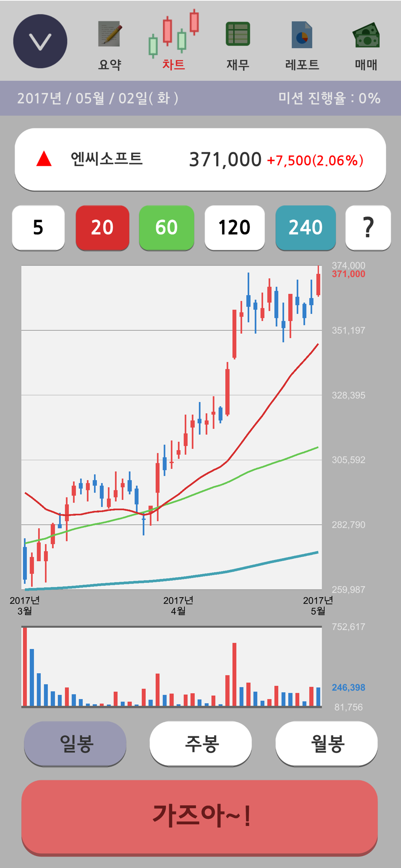Image resolution: width=401 pixels, height=868 pixels.
Task: Switch to 월봉 monthly candles
Action: (326, 743)
